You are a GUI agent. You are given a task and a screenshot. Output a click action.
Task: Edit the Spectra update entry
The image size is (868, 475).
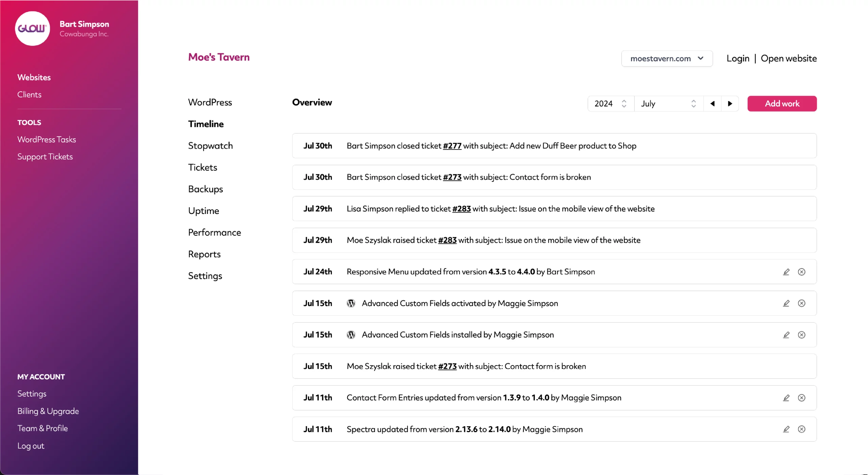(786, 429)
